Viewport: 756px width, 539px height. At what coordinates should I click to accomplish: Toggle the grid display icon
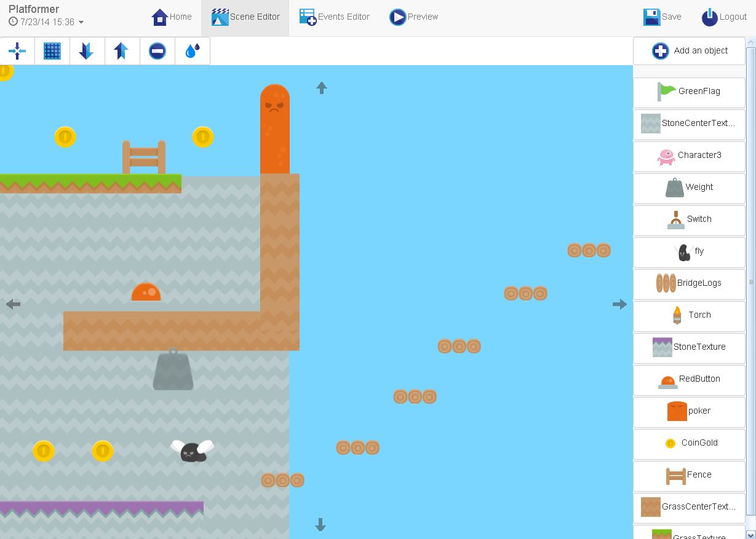(x=52, y=51)
